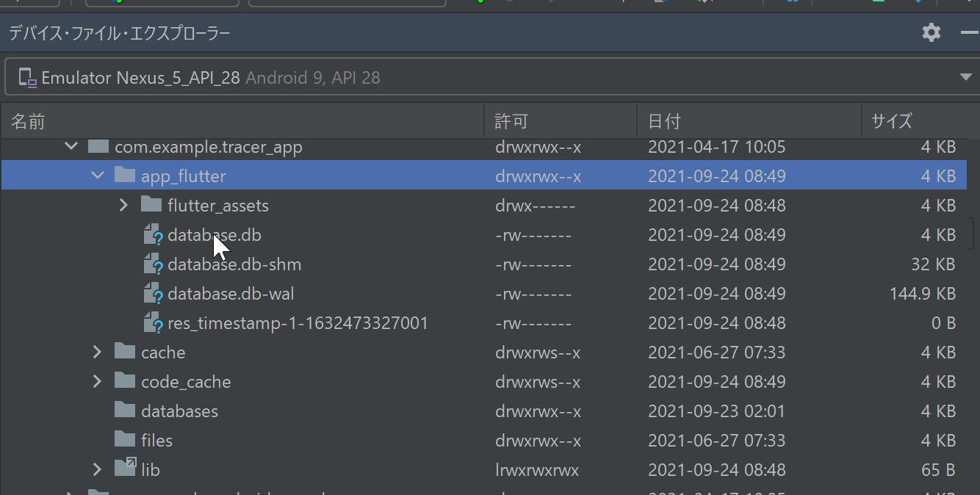Click the res_timestamp file icon

point(153,324)
